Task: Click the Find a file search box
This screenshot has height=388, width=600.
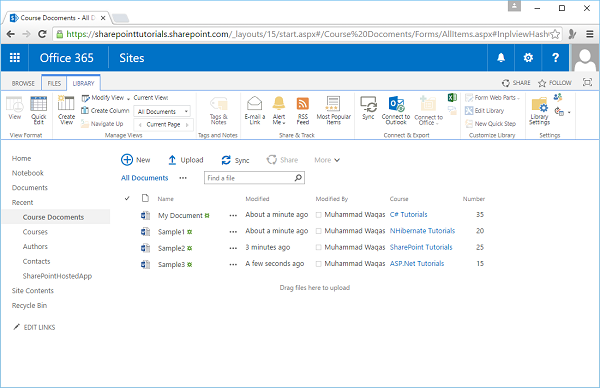Action: point(254,178)
